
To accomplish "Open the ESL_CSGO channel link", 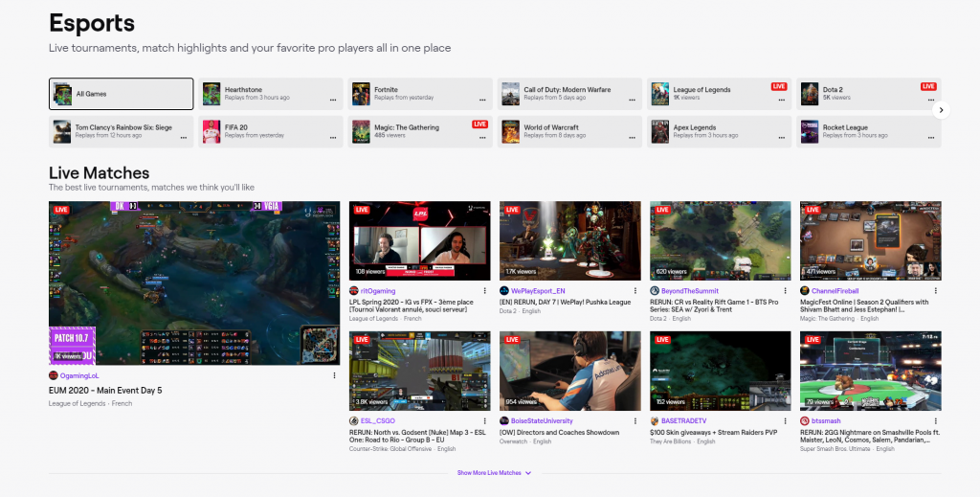I will pyautogui.click(x=377, y=420).
